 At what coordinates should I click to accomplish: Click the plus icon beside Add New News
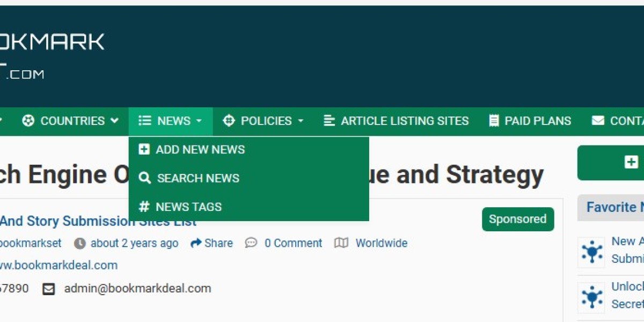tap(144, 149)
